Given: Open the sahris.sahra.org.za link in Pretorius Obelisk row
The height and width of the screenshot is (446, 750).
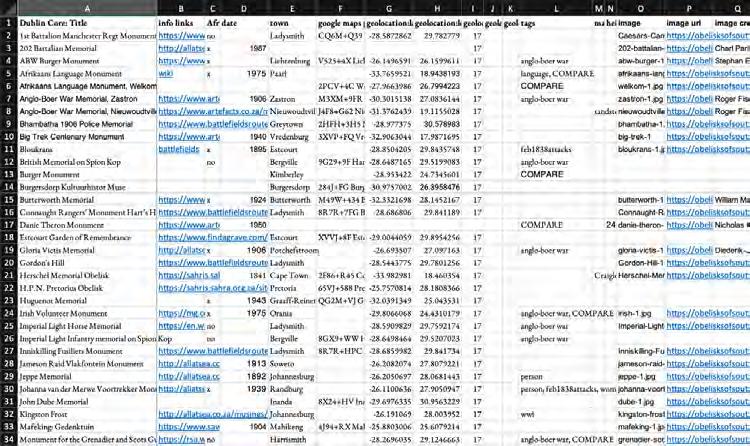Looking at the screenshot, I should [x=213, y=288].
